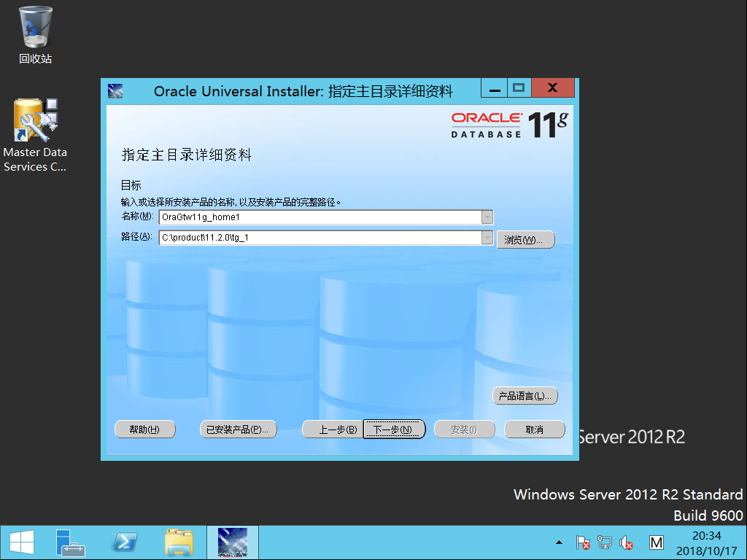Click the muted volume tray icon

coord(626,542)
